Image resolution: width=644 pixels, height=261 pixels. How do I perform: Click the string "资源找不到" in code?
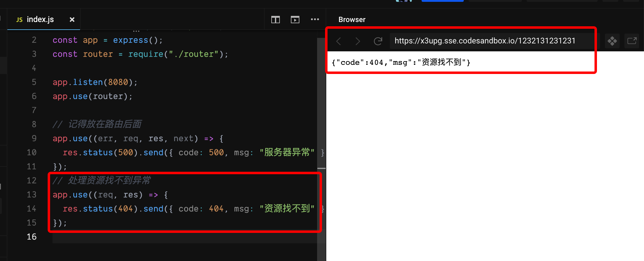click(287, 208)
